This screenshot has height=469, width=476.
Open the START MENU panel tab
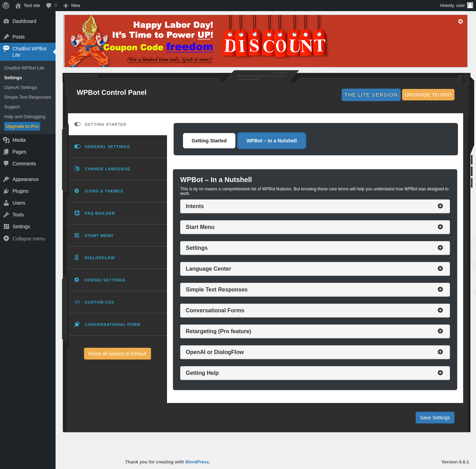118,236
